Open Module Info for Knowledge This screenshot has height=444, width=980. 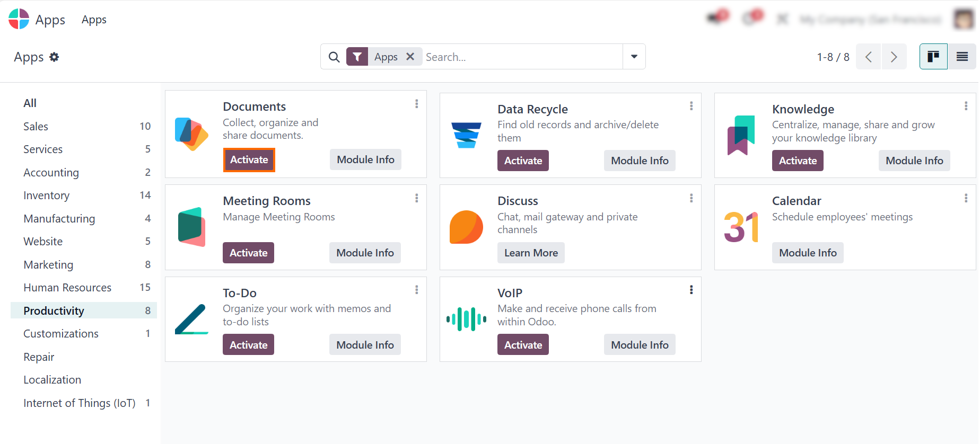click(x=914, y=161)
